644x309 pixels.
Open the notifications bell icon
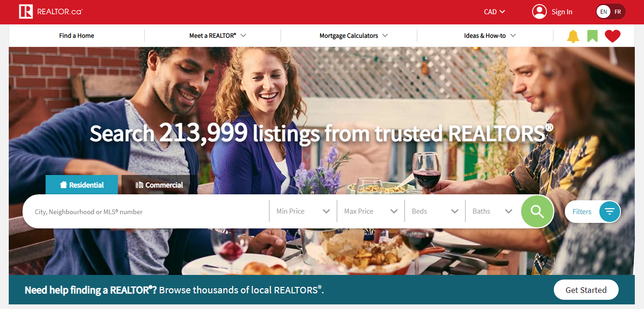pyautogui.click(x=573, y=36)
